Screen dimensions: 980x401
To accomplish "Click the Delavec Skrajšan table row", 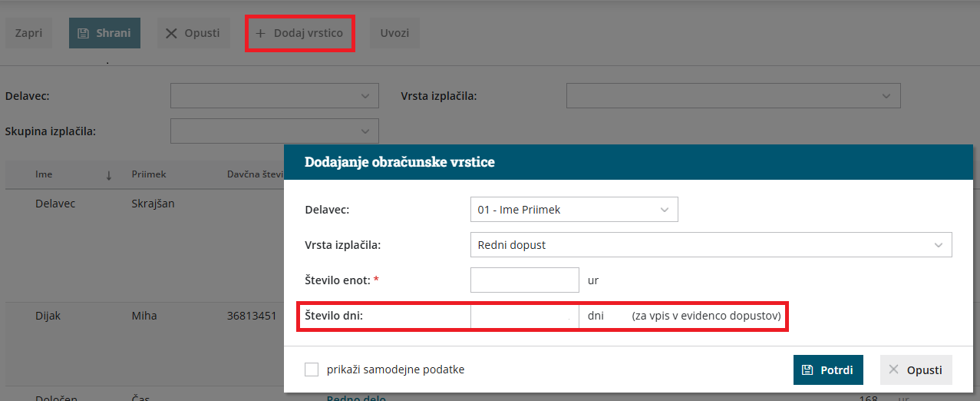I will (144, 204).
